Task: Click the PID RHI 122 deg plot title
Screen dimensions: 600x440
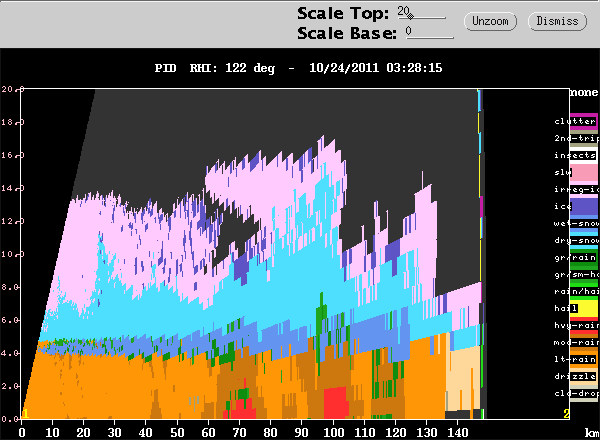Action: pos(299,68)
